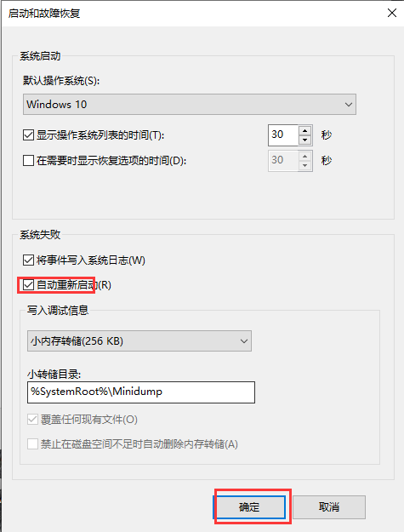The width and height of the screenshot is (404, 532).
Task: Uncheck 将事件写入系统日志 option
Action: (x=28, y=260)
